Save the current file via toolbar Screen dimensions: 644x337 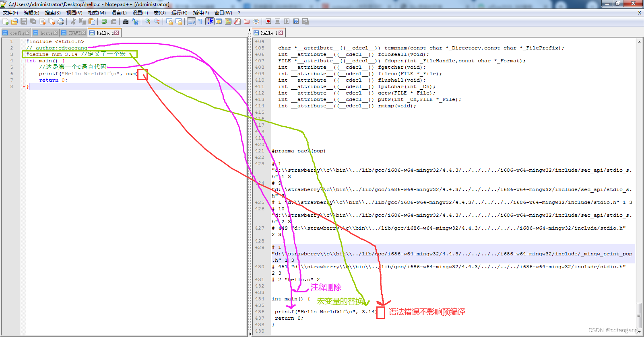point(24,21)
